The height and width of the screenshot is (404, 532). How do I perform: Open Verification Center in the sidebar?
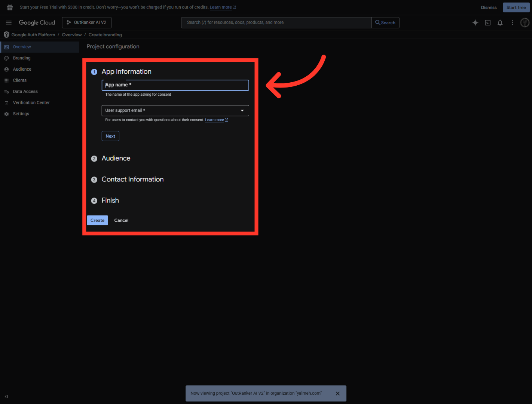coord(31,102)
